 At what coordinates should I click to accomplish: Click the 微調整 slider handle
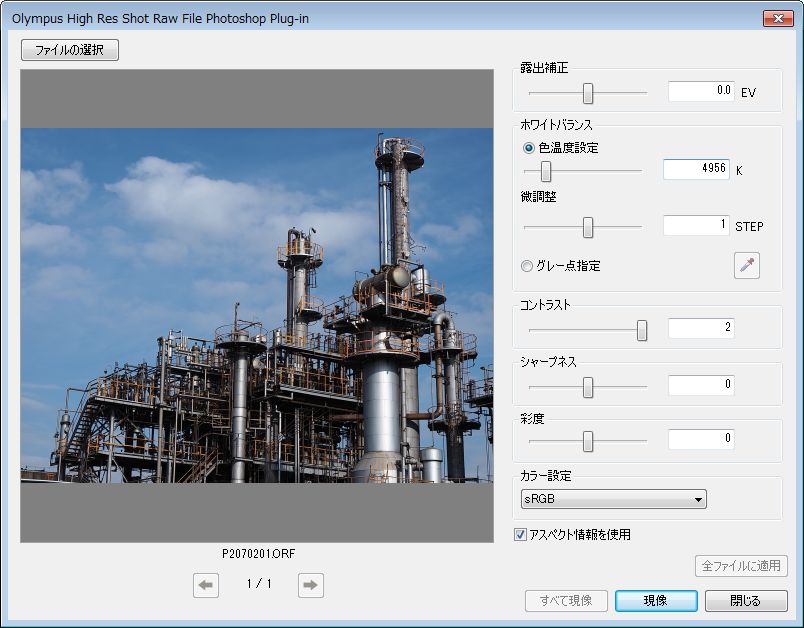point(588,227)
